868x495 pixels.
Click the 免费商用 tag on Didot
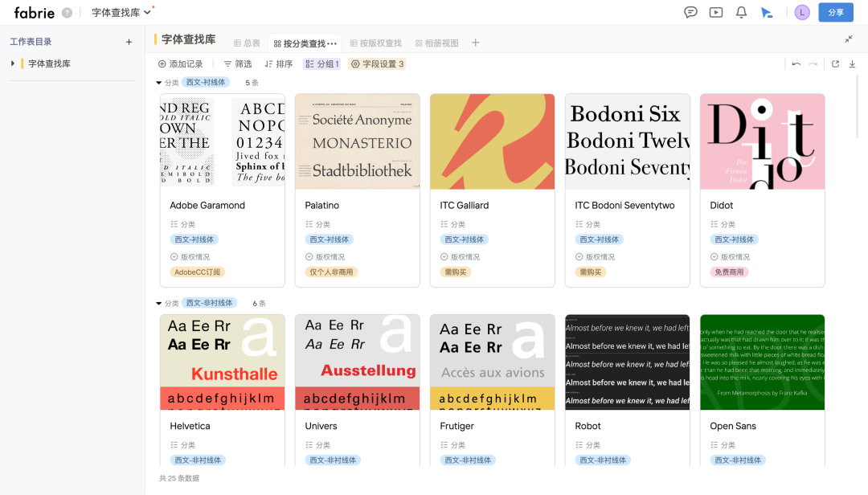(729, 272)
